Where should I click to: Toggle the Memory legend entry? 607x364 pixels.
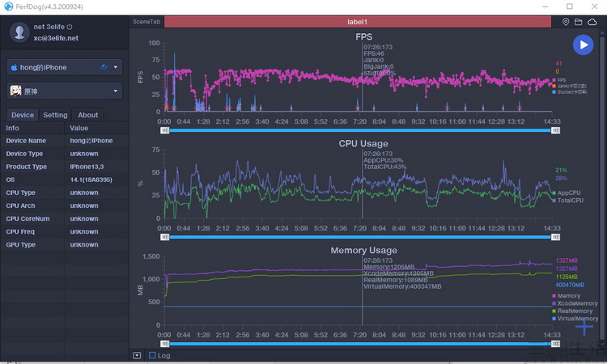566,295
